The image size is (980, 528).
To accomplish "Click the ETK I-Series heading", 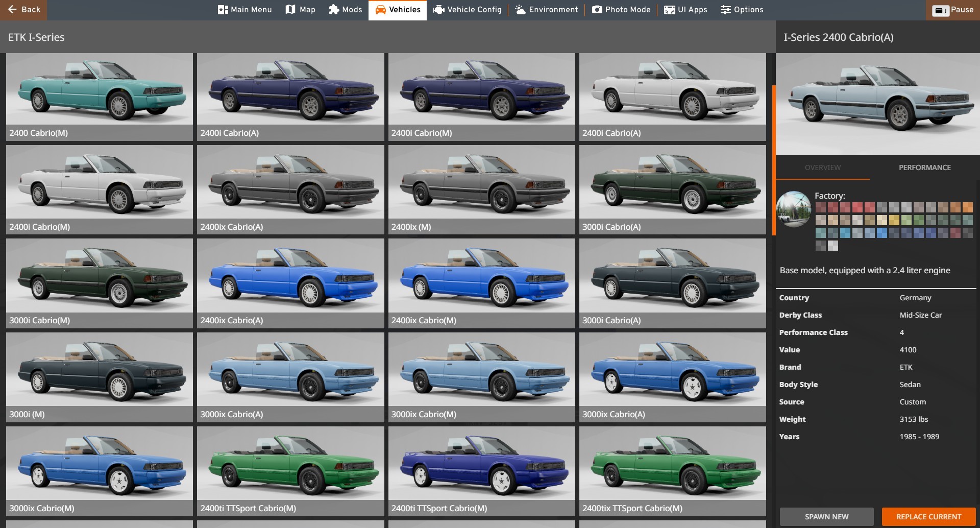I will pos(36,37).
